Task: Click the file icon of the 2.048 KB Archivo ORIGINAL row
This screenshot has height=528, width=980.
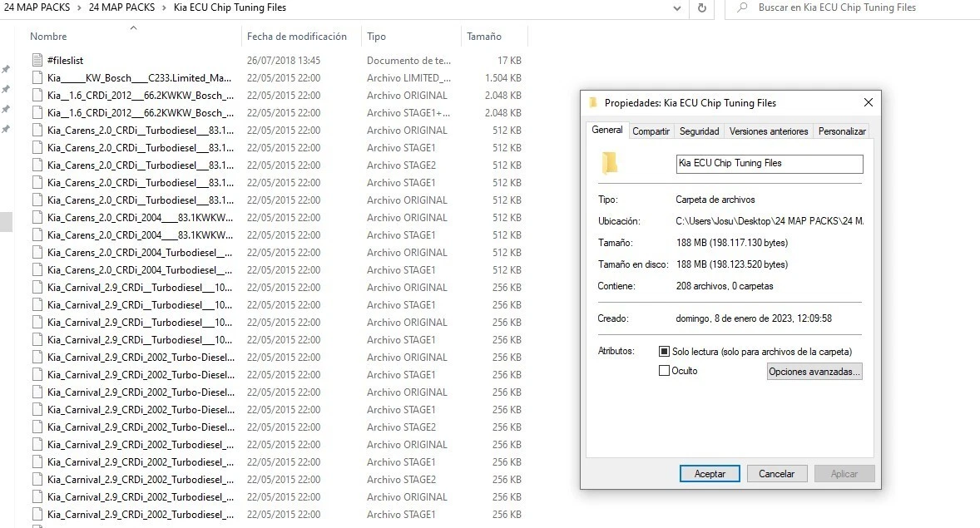Action: tap(37, 96)
